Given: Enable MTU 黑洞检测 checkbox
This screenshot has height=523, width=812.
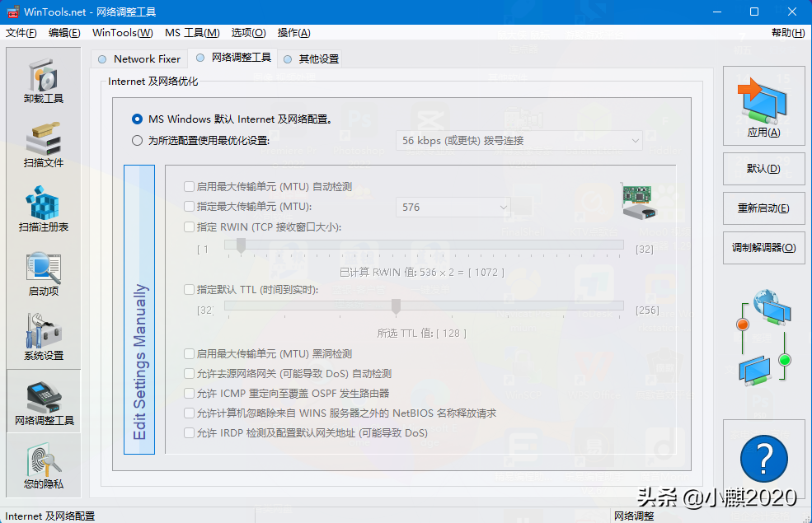Looking at the screenshot, I should tap(268, 354).
